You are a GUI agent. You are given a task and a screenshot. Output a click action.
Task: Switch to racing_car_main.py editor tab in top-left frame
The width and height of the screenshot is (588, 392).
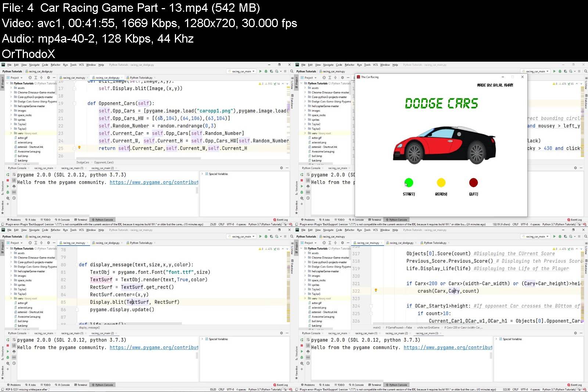coord(74,77)
